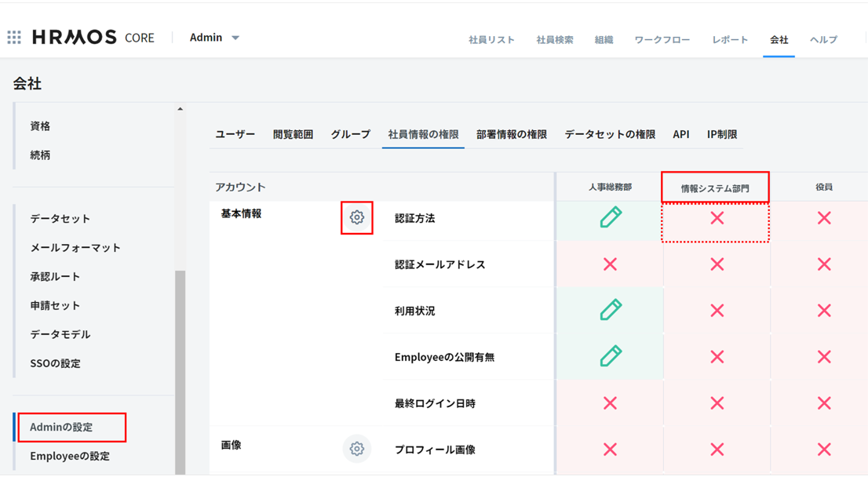The height and width of the screenshot is (477, 868).
Task: Open SSOの設定 in the sidebar
Action: pos(55,363)
